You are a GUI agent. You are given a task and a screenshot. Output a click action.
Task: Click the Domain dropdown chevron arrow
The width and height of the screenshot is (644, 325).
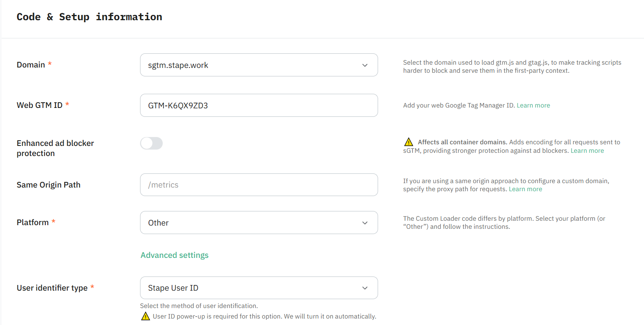pos(365,65)
